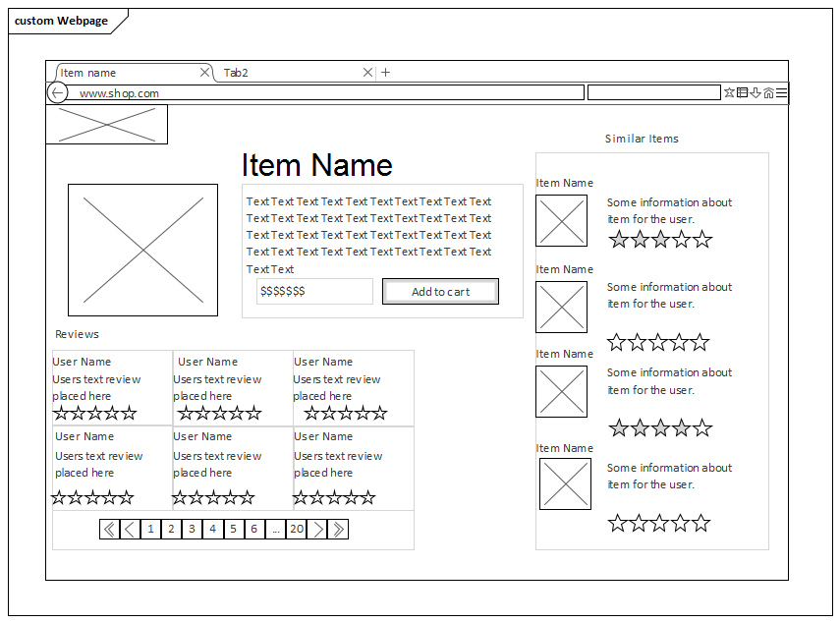
Task: Jump to last page with double-chevron icon
Action: pyautogui.click(x=338, y=529)
